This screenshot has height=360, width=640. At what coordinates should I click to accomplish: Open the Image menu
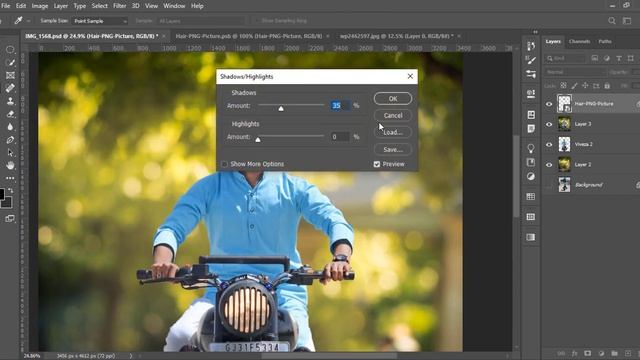click(40, 6)
